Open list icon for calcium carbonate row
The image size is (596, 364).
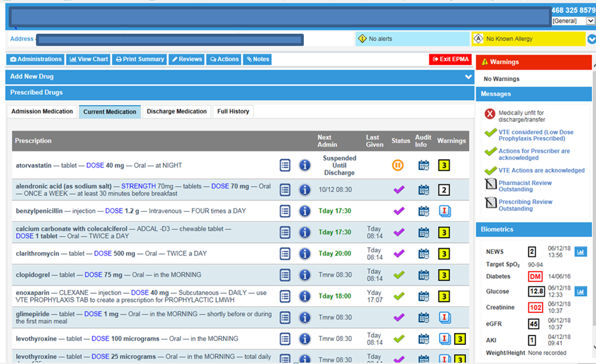[x=285, y=232]
